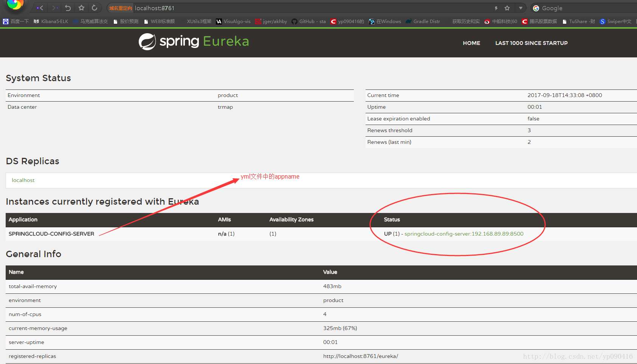Image resolution: width=637 pixels, height=364 pixels.
Task: Open the jger/akhby bookmark
Action: pos(271,22)
